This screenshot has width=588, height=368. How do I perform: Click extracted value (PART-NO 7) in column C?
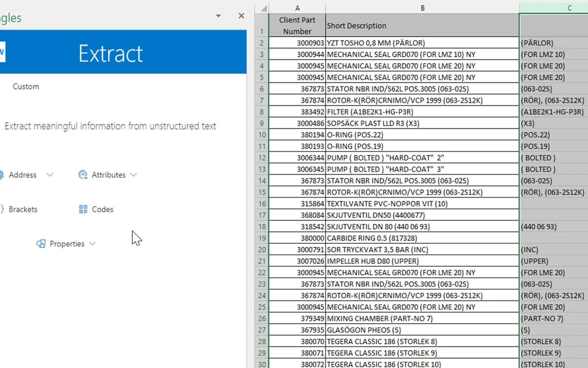554,318
